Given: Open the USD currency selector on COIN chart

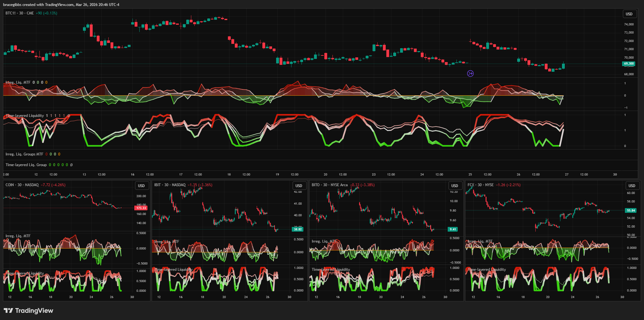Looking at the screenshot, I should (142, 186).
